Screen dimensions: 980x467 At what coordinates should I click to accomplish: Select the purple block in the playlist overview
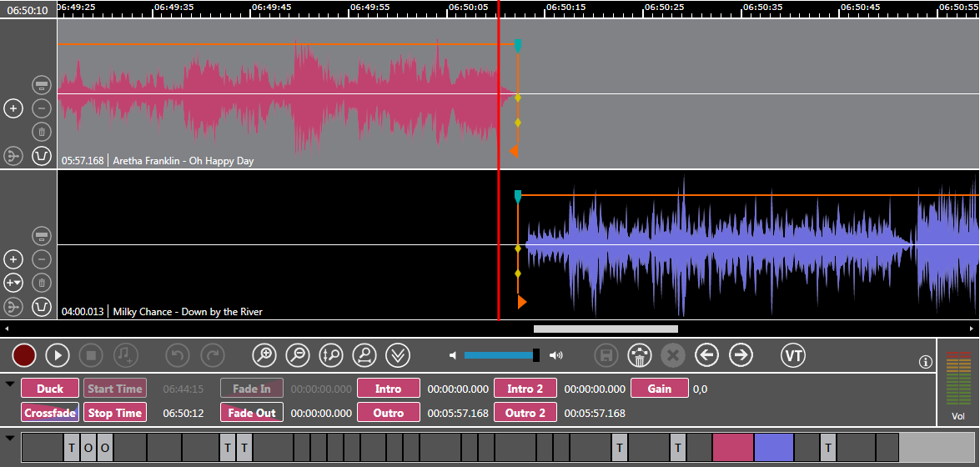pos(773,448)
